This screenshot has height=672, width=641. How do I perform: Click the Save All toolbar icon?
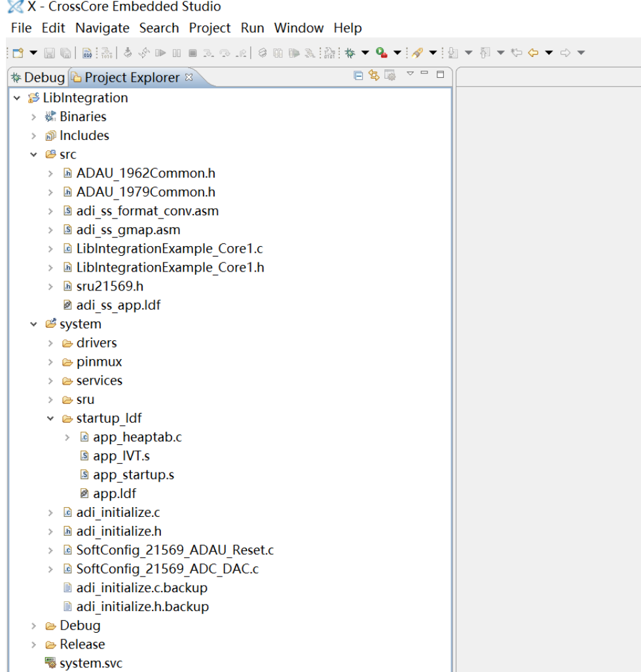tap(65, 53)
